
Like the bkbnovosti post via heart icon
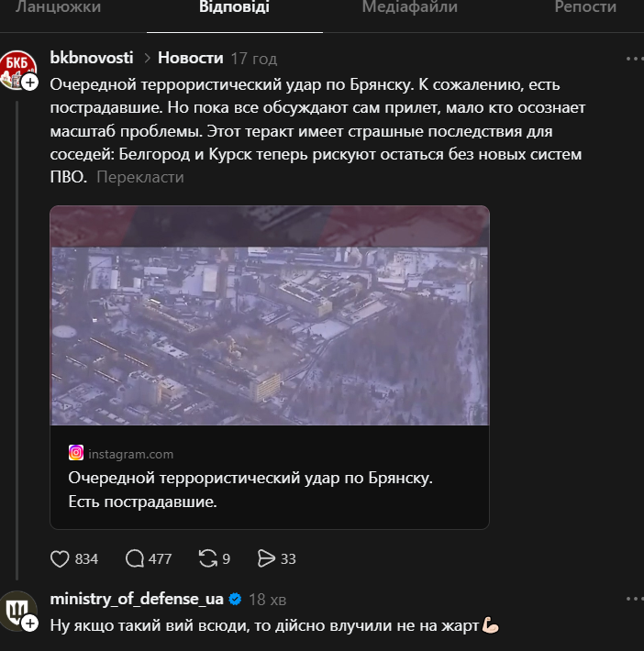[61, 558]
